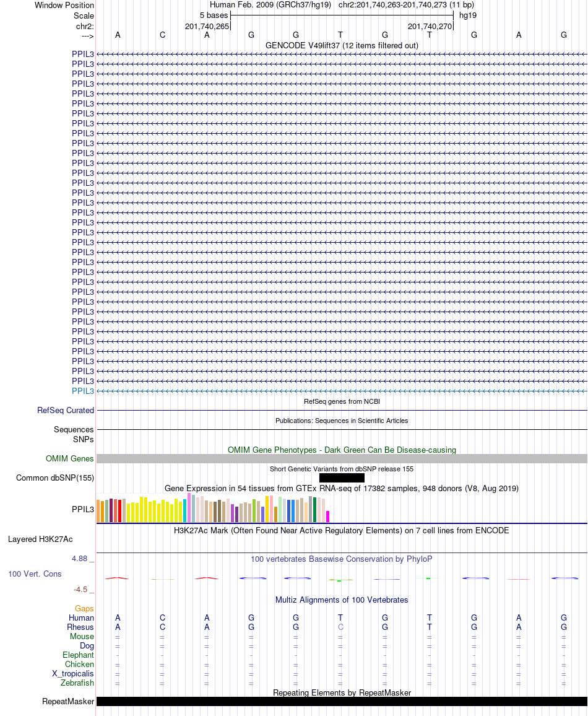Click the 201,740,265 position marker
Screen dimensions: 588x716
207,27
